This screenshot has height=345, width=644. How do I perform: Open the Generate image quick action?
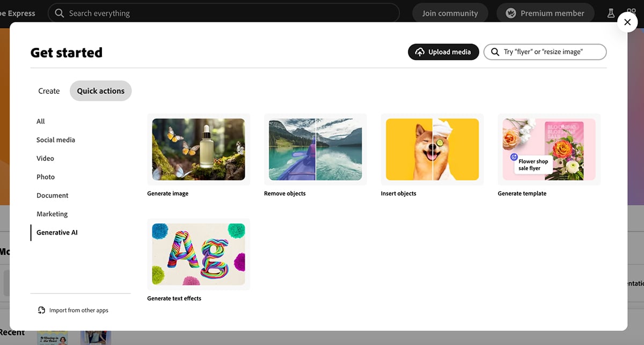(198, 149)
